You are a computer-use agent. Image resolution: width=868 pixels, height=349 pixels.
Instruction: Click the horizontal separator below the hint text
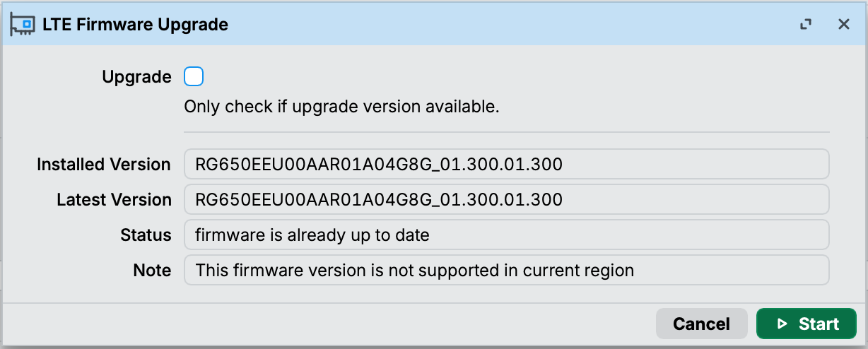point(506,132)
